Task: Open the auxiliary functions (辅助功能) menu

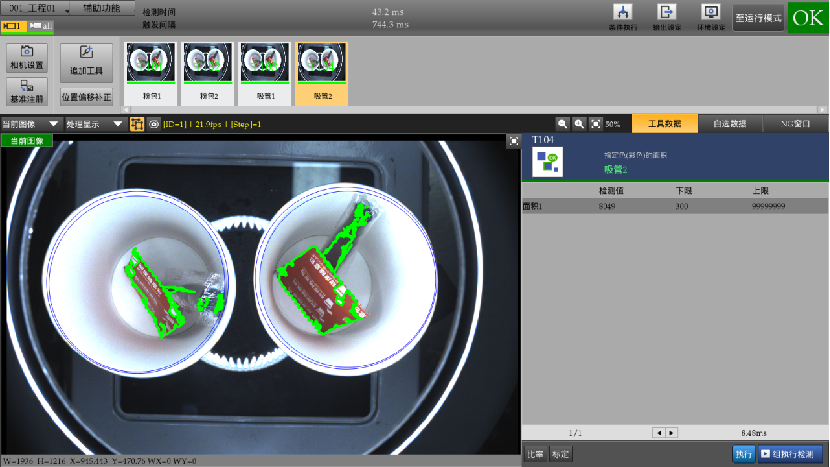Action: [103, 8]
